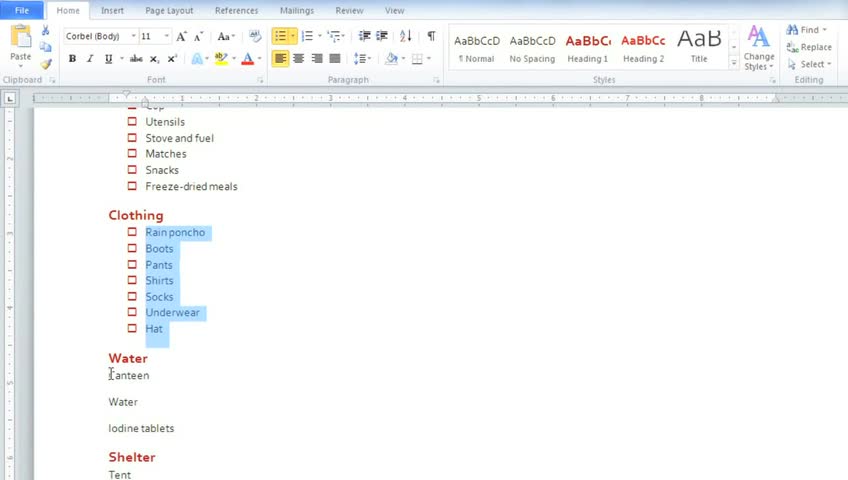This screenshot has height=480, width=848.
Task: Shrink the font size
Action: [x=198, y=36]
